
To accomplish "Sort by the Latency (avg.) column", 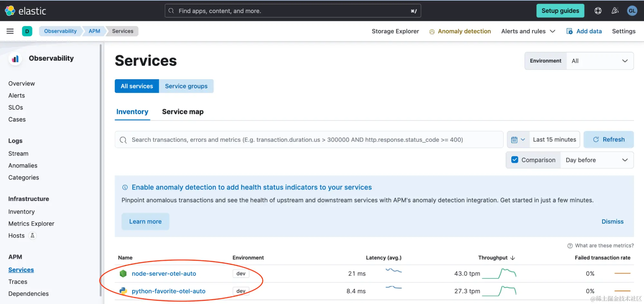I will tap(384, 258).
